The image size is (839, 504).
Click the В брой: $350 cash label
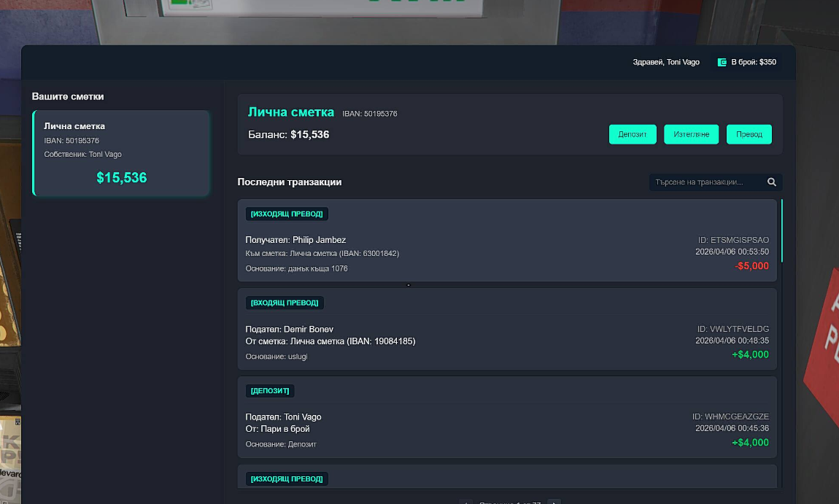pos(754,62)
